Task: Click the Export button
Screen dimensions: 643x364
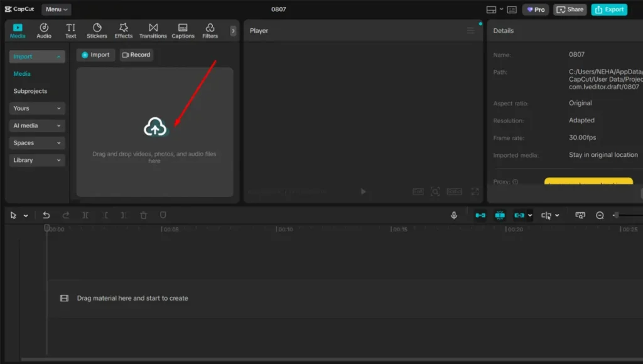Action: [608, 9]
